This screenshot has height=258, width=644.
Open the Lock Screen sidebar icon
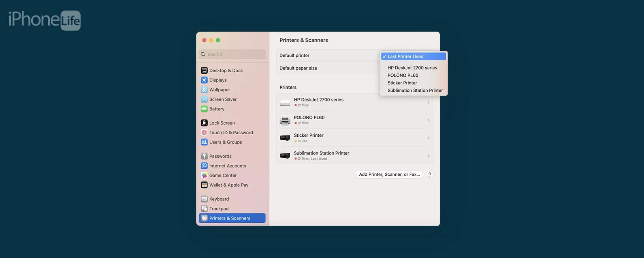[x=205, y=123]
